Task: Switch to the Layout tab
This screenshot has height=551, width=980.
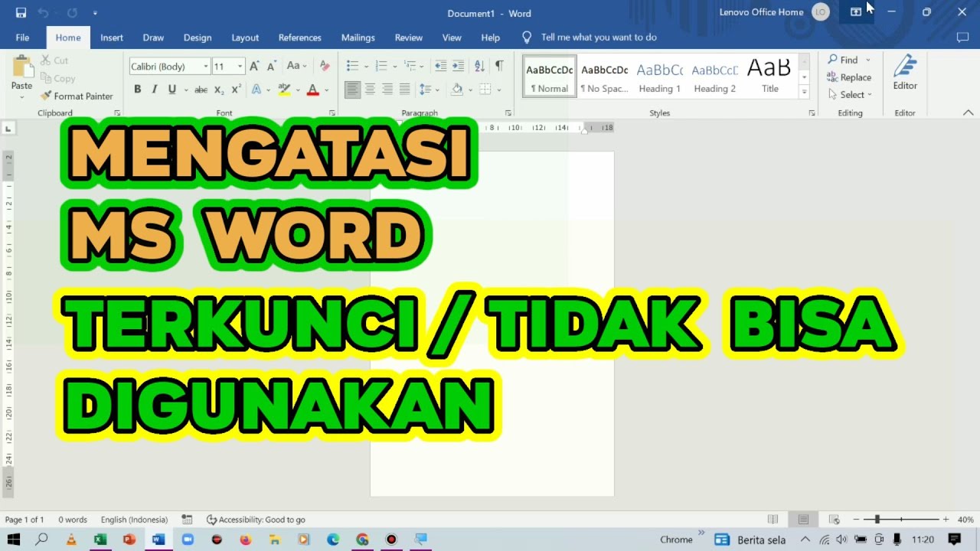Action: point(245,37)
